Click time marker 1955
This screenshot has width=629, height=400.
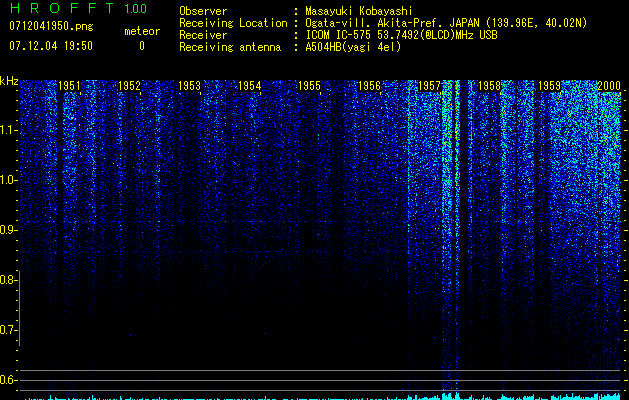(309, 85)
